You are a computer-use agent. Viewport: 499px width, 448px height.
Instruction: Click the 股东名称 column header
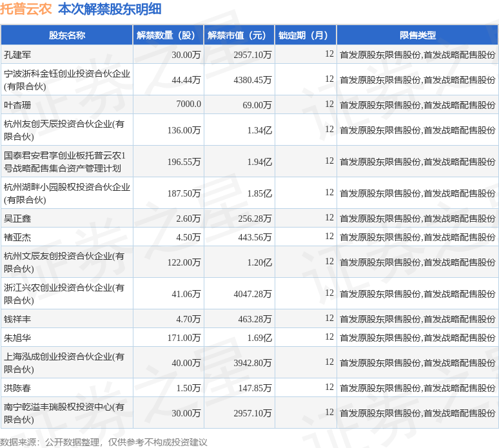click(66, 35)
